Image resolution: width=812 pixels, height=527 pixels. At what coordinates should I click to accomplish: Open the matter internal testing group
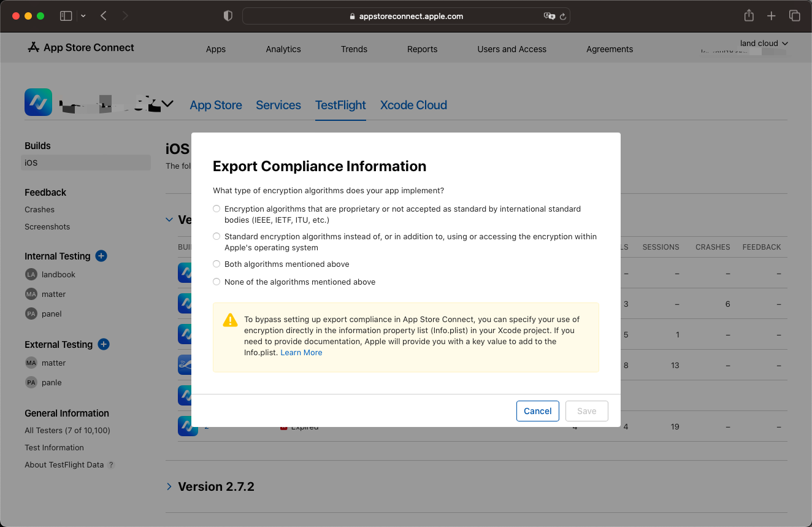pos(53,294)
